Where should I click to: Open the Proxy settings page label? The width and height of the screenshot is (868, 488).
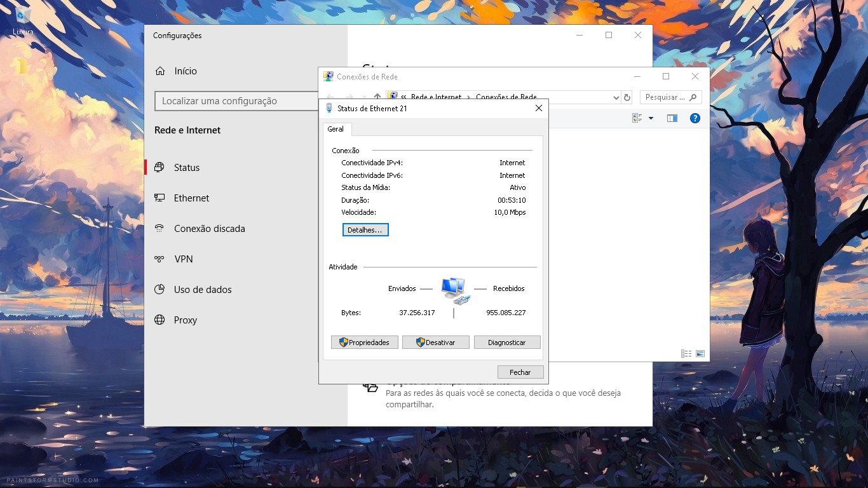point(186,320)
